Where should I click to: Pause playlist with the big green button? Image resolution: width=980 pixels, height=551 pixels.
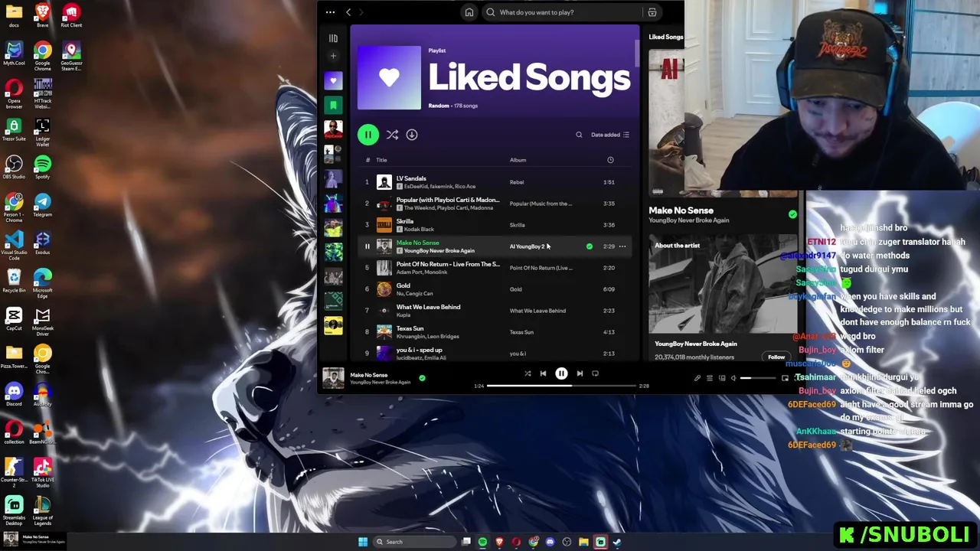[367, 135]
